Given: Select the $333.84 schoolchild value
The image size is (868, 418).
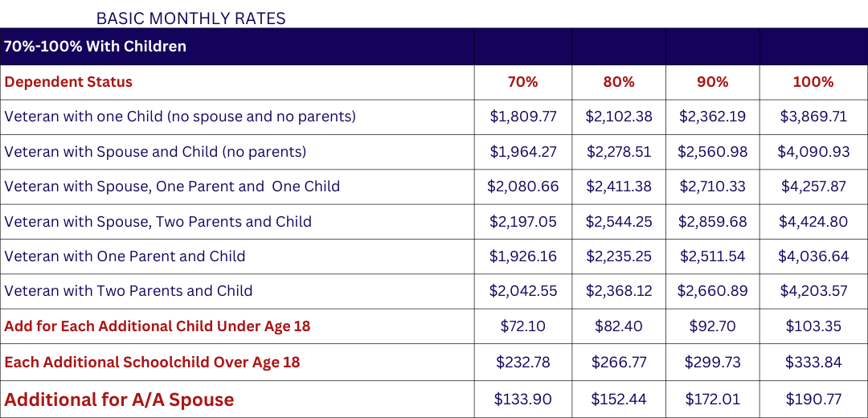Looking at the screenshot, I should click(x=813, y=362).
